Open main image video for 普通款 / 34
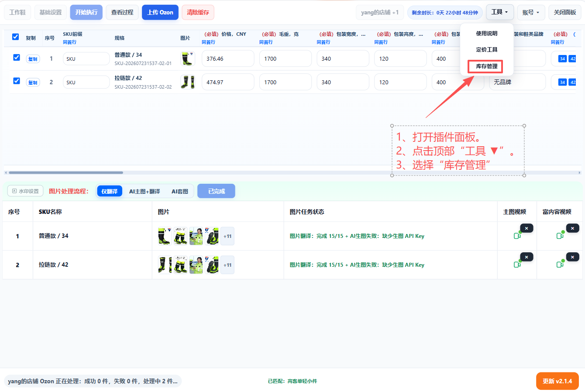 [x=517, y=236]
